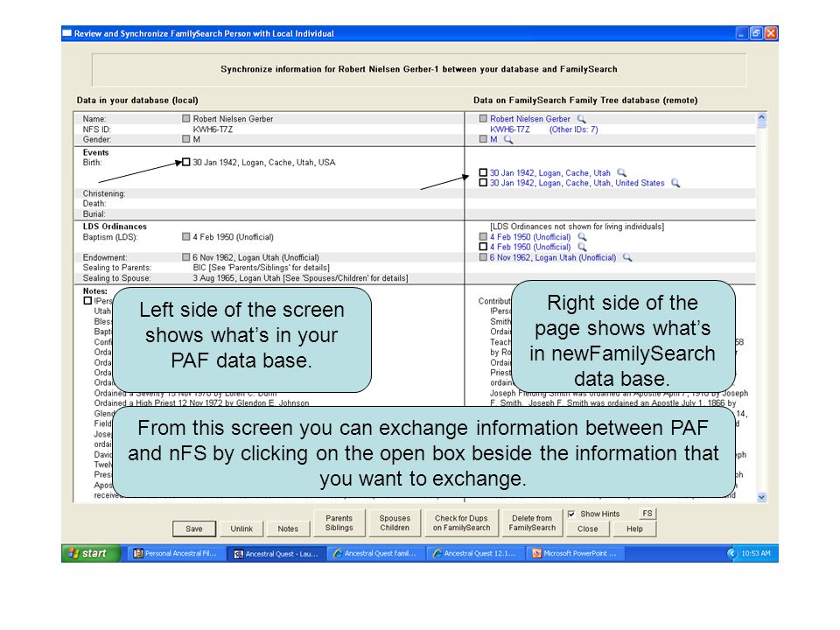
Task: Click the Help button
Action: coord(635,528)
